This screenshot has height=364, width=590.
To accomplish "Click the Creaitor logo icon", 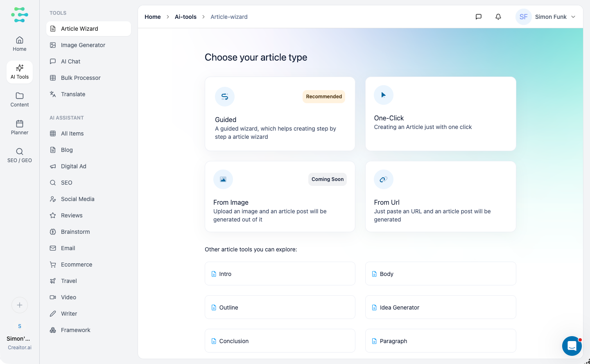I will [20, 15].
